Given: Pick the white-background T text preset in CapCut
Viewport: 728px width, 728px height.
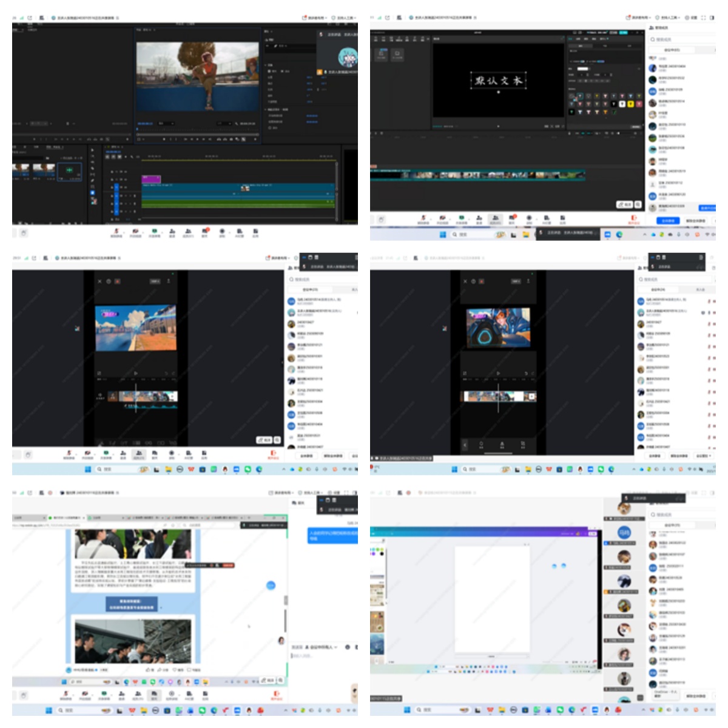Looking at the screenshot, I should pyautogui.click(x=622, y=104).
